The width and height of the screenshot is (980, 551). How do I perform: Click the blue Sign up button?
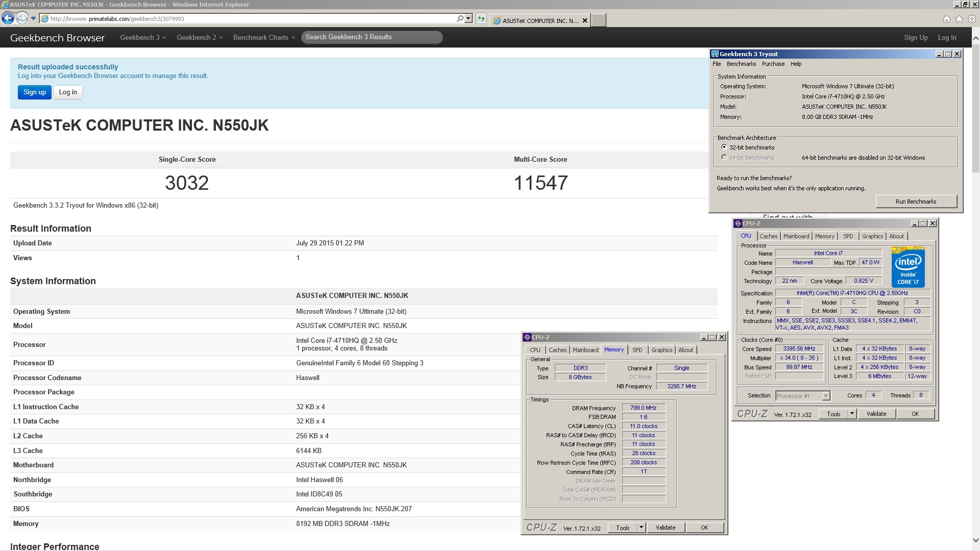tap(35, 92)
